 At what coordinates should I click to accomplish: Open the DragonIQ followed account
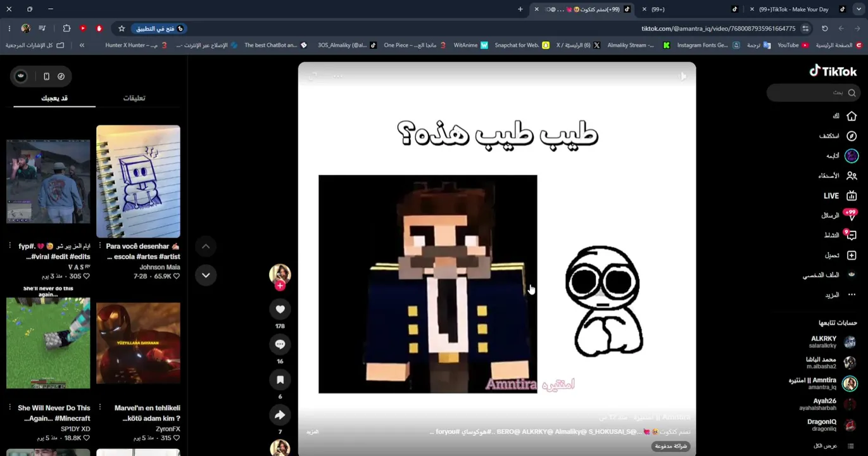click(x=831, y=425)
